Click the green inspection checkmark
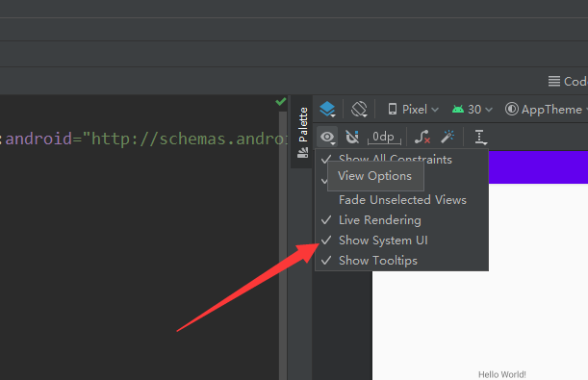Image resolution: width=588 pixels, height=380 pixels. click(x=280, y=102)
